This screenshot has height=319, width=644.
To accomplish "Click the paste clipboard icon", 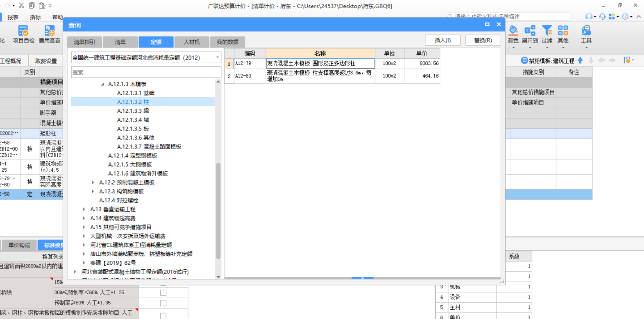I will click(x=42, y=5).
